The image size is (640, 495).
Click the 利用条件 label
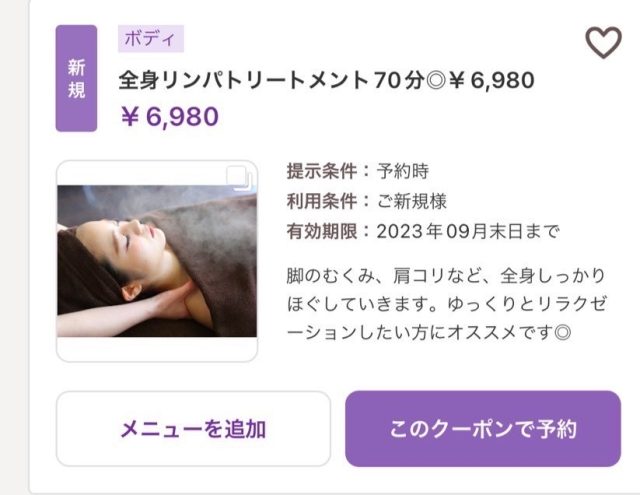[x=322, y=201]
